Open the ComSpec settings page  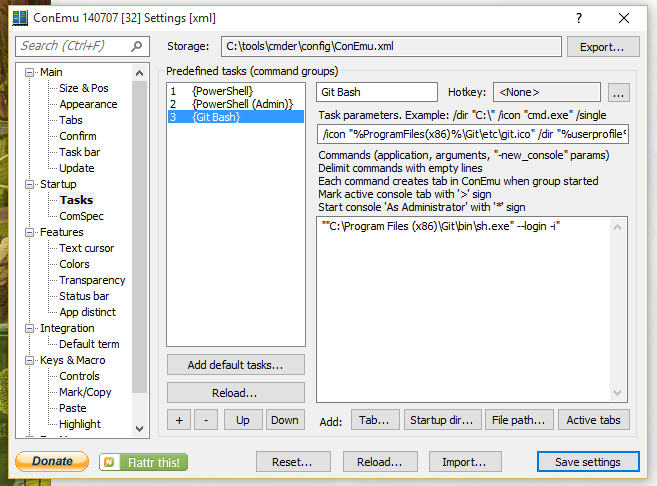coord(81,216)
